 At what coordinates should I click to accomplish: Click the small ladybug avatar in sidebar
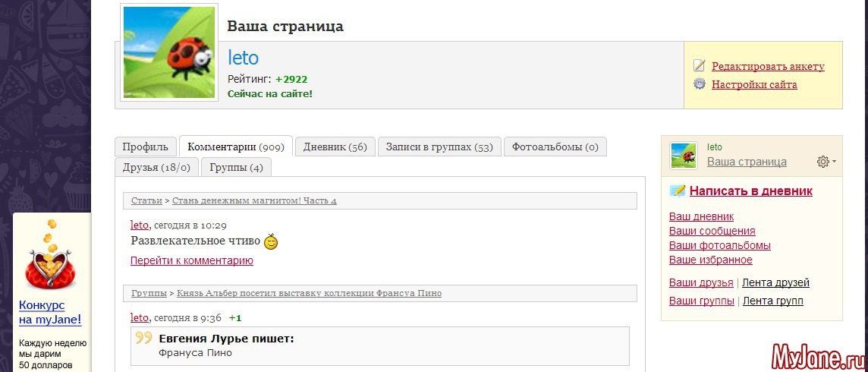click(x=683, y=156)
